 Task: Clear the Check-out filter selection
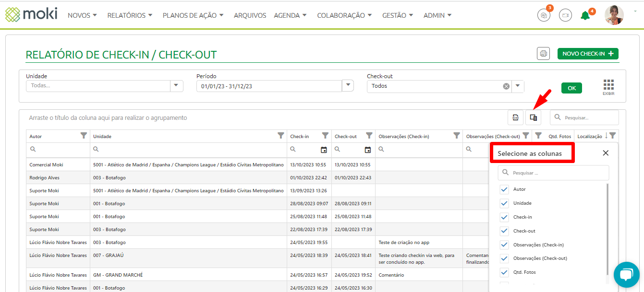pos(506,86)
